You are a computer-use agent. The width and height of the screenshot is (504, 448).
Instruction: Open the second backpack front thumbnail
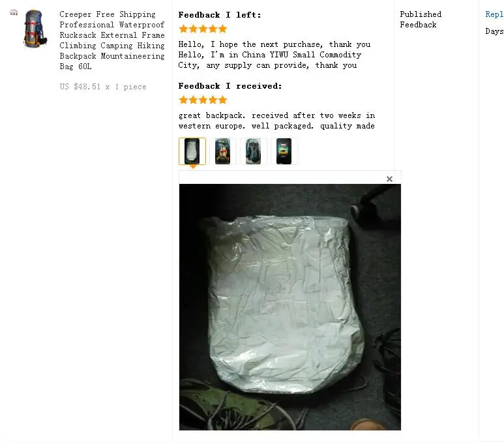pyautogui.click(x=223, y=151)
